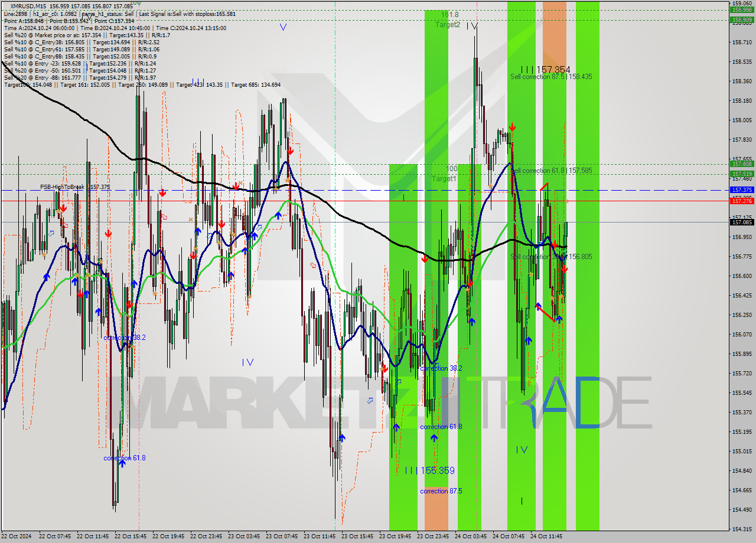Click the '22 Oct 11:45' time axis label
The image size is (756, 543).
[93, 537]
